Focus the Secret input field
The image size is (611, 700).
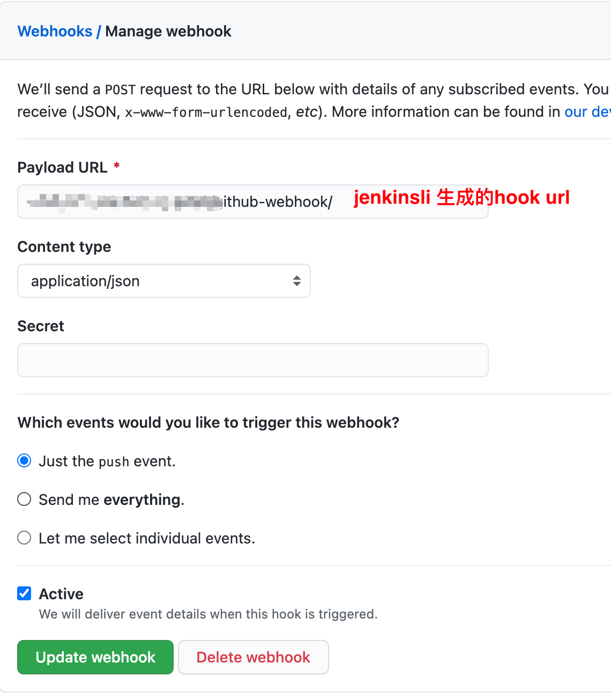tap(252, 360)
